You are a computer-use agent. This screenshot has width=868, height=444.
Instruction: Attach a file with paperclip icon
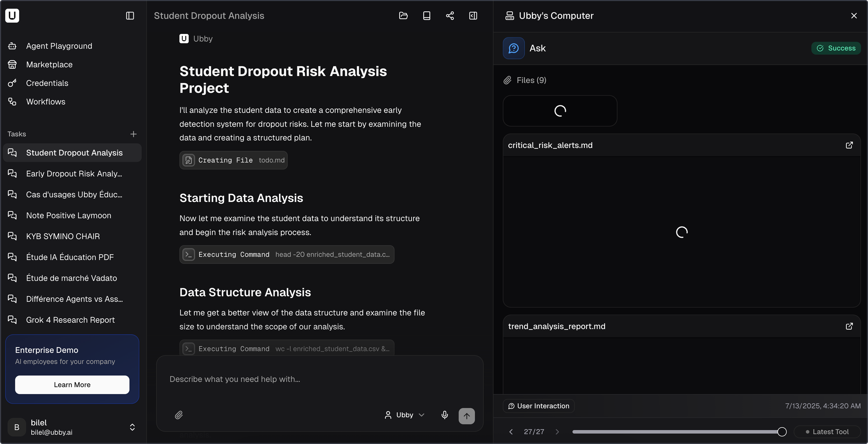click(179, 415)
